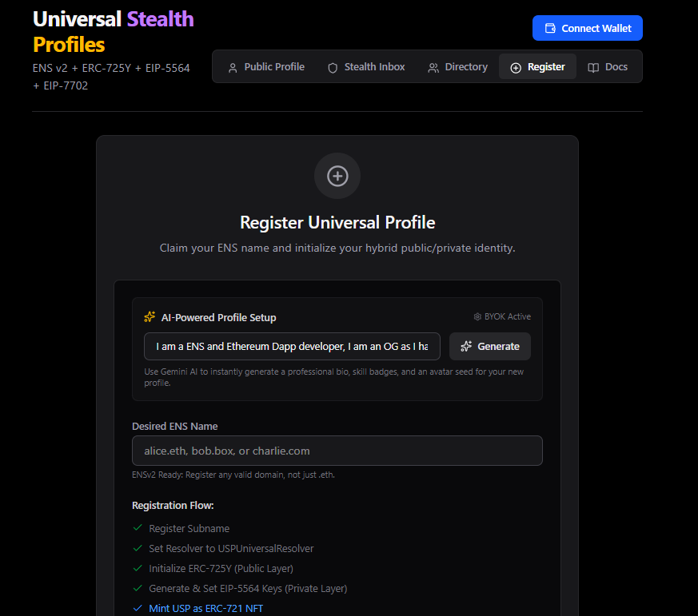Click the people icon beside Directory
This screenshot has width=698, height=616.
point(433,68)
